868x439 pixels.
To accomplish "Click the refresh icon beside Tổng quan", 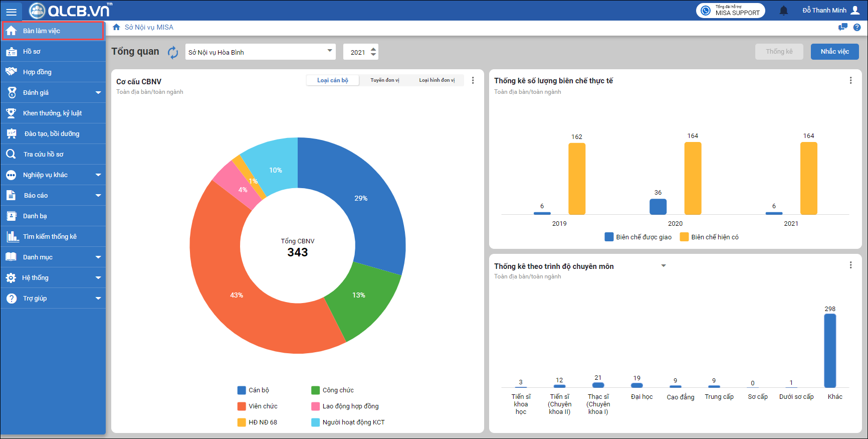I will 173,52.
